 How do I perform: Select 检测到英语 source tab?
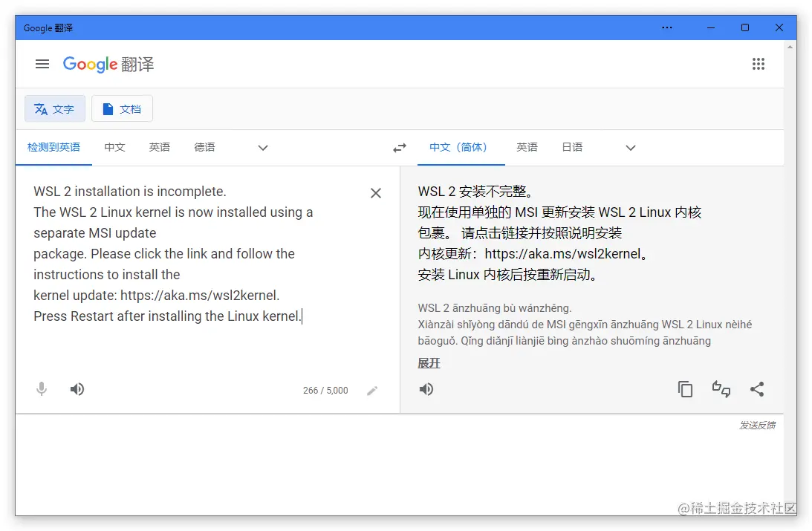[53, 148]
